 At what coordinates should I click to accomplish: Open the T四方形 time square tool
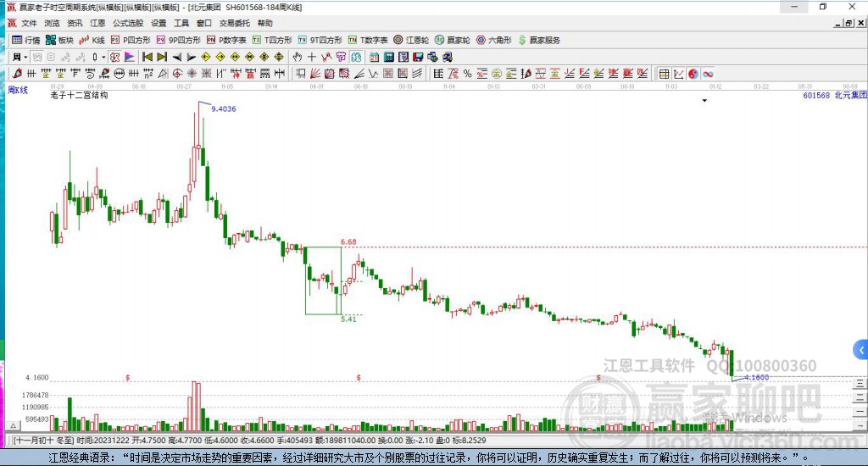pyautogui.click(x=272, y=40)
